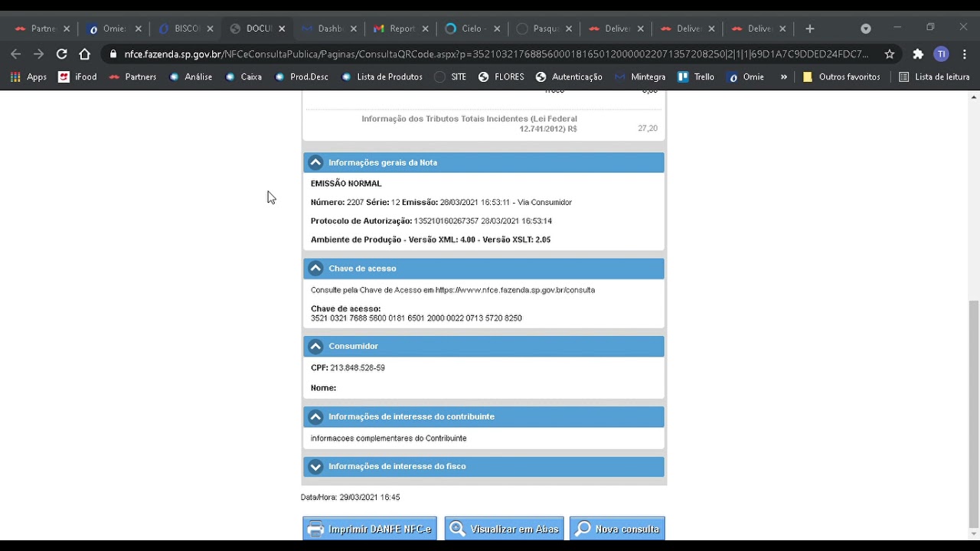Viewport: 980px width, 551px height.
Task: Open the FLORES bookmark
Action: pyautogui.click(x=501, y=77)
